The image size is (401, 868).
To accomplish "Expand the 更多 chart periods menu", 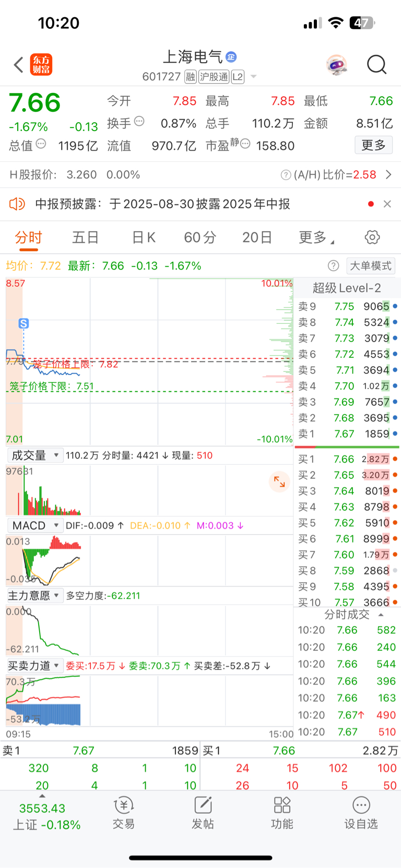I will [316, 238].
